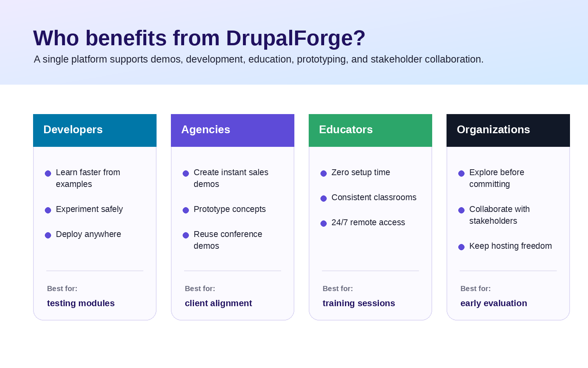
Task: Click 'Explore before committing' text
Action: tap(496, 178)
